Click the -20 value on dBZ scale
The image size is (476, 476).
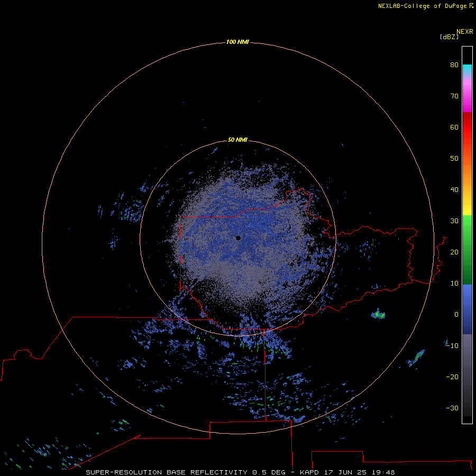tap(452, 377)
